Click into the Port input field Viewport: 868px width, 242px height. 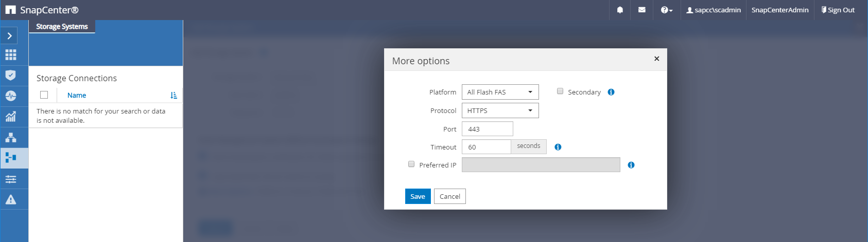tap(487, 129)
